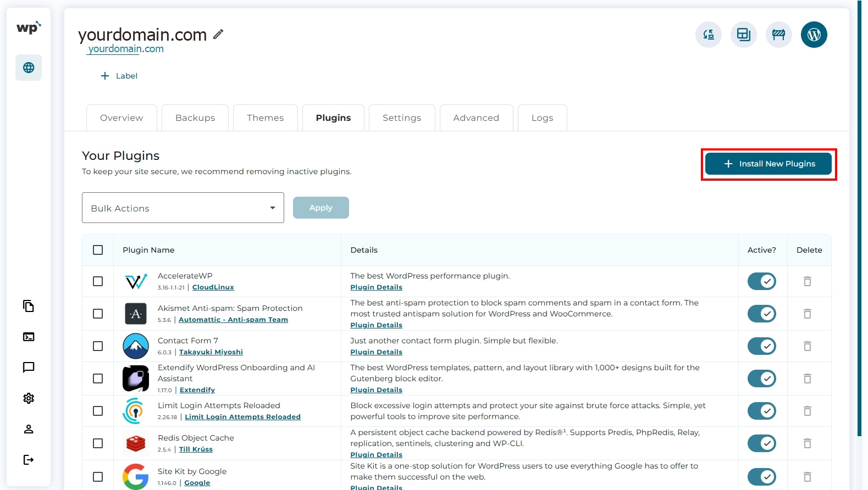
Task: Delete Contact Form 7 with trash icon
Action: click(x=808, y=346)
